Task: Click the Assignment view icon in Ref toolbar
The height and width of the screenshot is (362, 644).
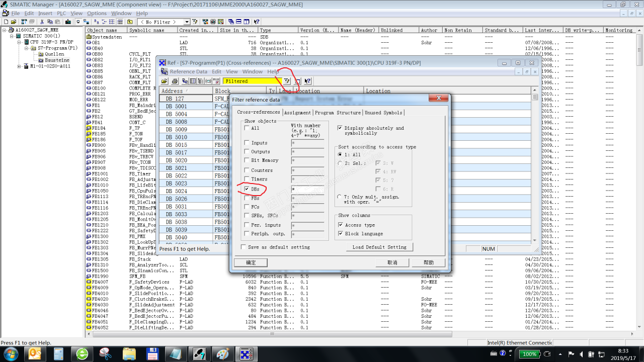Action: (x=193, y=81)
